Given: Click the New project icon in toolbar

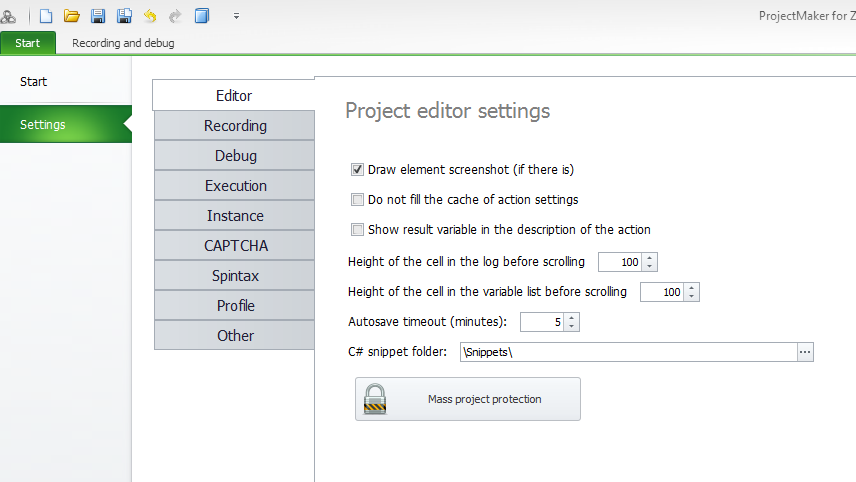Looking at the screenshot, I should coord(46,16).
